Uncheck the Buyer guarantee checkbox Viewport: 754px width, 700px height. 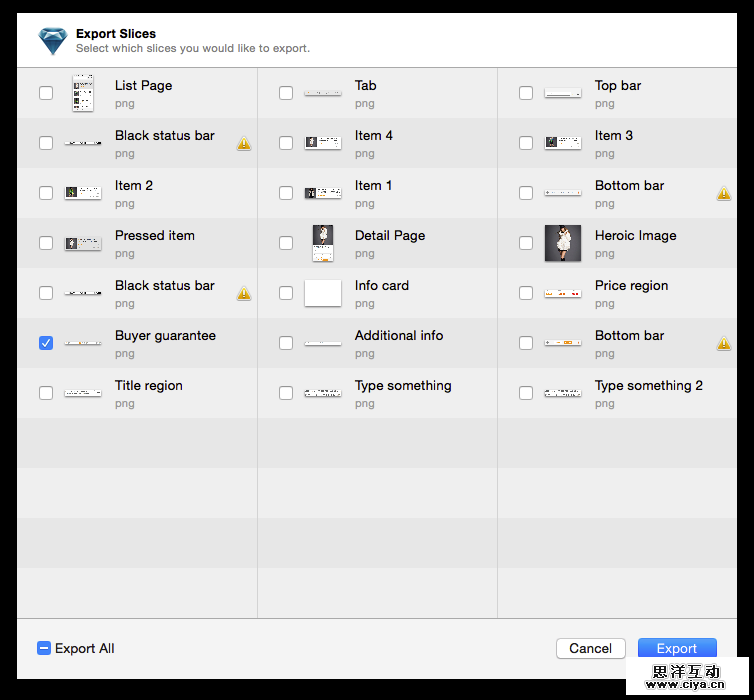(46, 343)
